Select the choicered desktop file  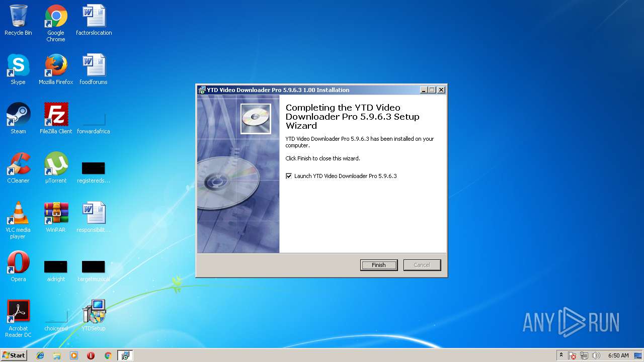click(56, 321)
